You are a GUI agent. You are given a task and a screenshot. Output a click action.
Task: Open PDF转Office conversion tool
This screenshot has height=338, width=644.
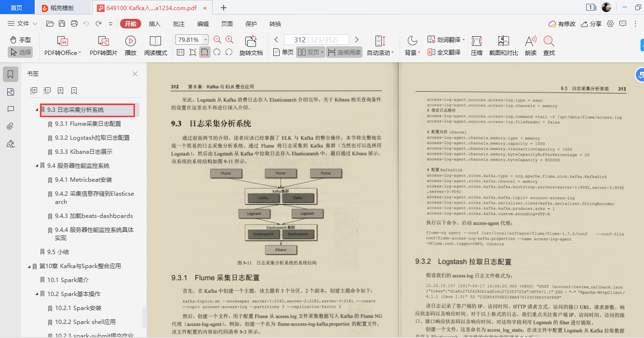coord(62,46)
